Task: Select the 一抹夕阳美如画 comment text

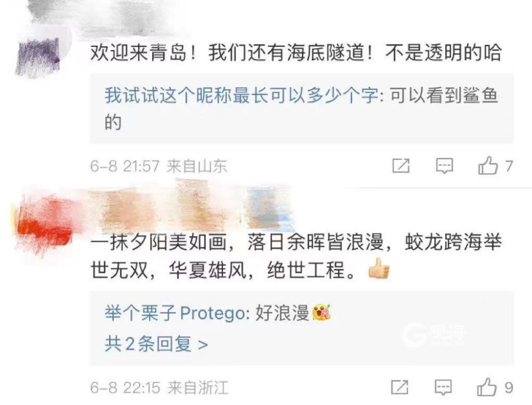Action: coord(296,256)
